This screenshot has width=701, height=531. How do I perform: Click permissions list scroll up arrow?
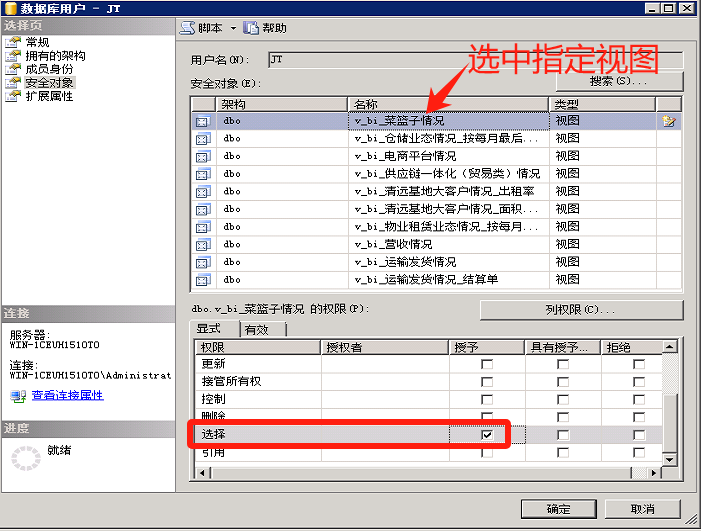(x=669, y=347)
